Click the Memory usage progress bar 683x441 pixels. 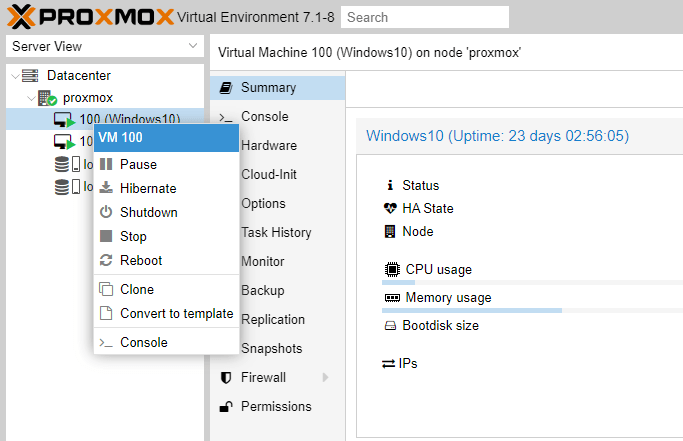[532, 311]
